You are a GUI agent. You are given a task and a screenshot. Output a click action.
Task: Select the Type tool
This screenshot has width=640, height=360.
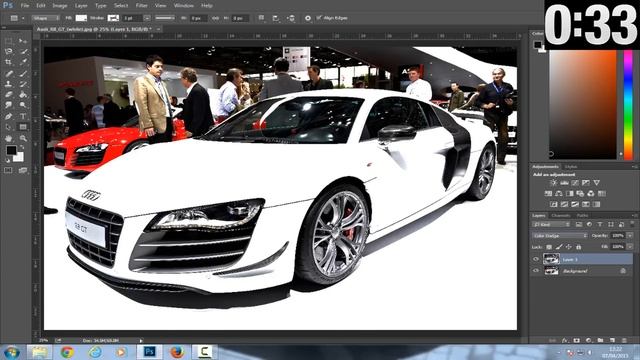(x=23, y=116)
